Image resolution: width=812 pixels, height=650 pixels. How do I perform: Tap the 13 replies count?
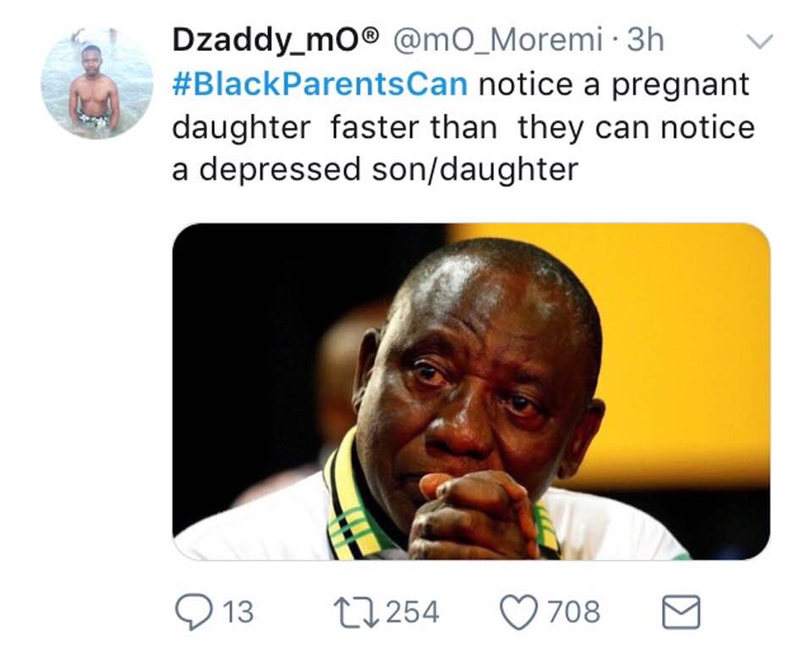pos(238,612)
